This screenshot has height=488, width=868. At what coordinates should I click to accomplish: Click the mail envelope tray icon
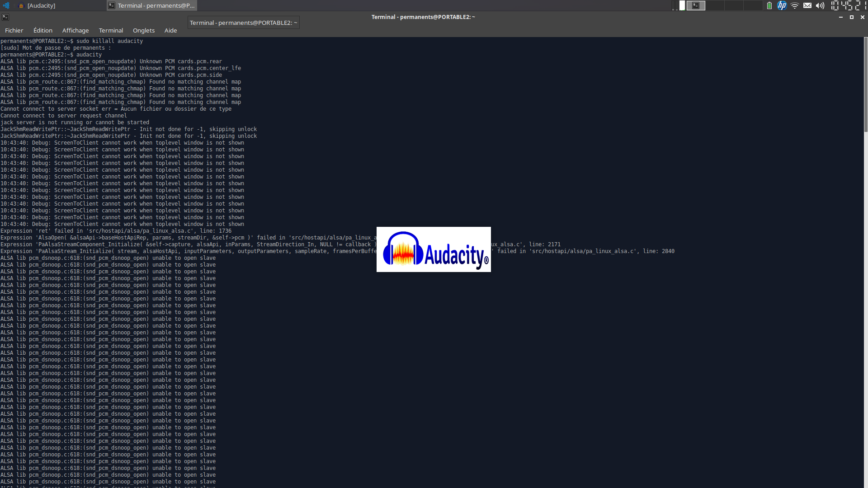pyautogui.click(x=807, y=5)
